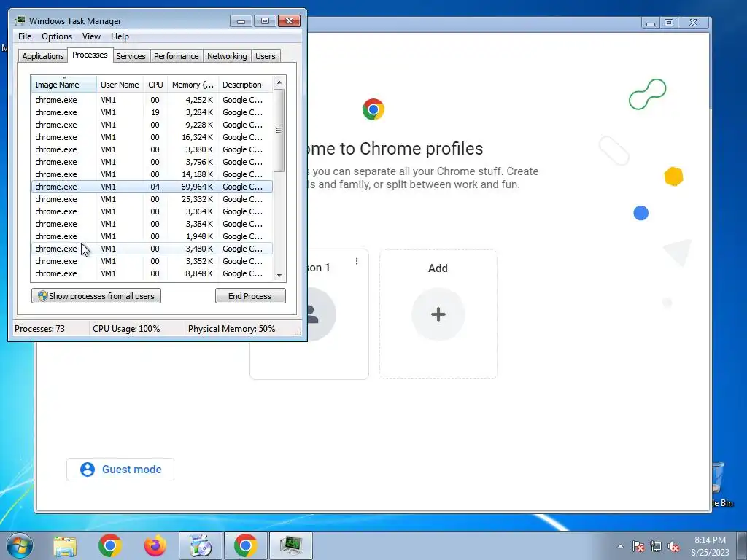
Task: Select the Processes tab
Action: point(90,55)
